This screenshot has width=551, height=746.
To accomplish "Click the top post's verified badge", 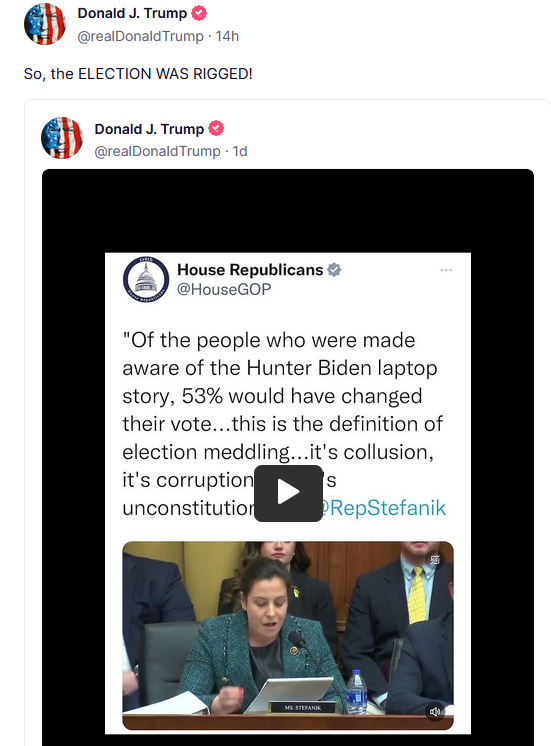I will coord(199,13).
